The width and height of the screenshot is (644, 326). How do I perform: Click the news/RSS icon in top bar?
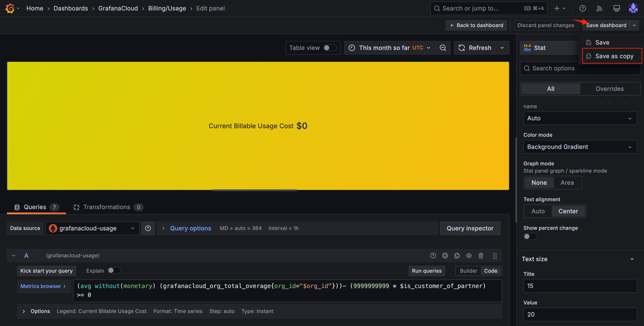point(599,8)
